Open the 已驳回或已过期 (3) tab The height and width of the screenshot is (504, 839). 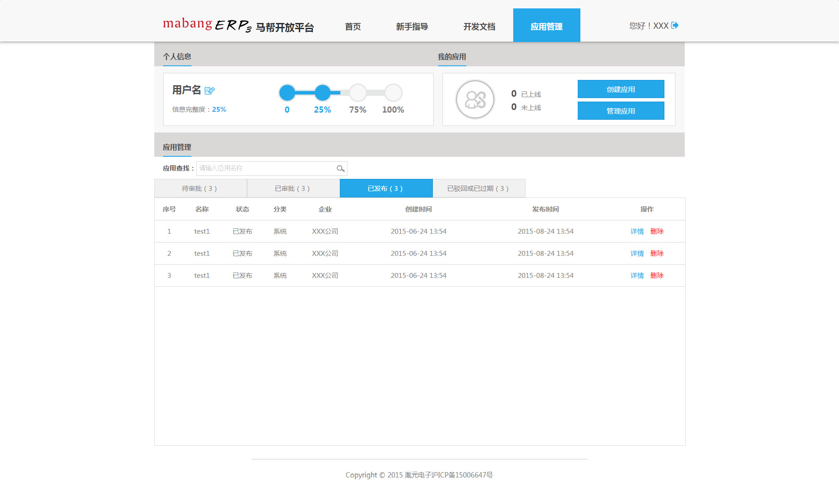click(x=479, y=189)
